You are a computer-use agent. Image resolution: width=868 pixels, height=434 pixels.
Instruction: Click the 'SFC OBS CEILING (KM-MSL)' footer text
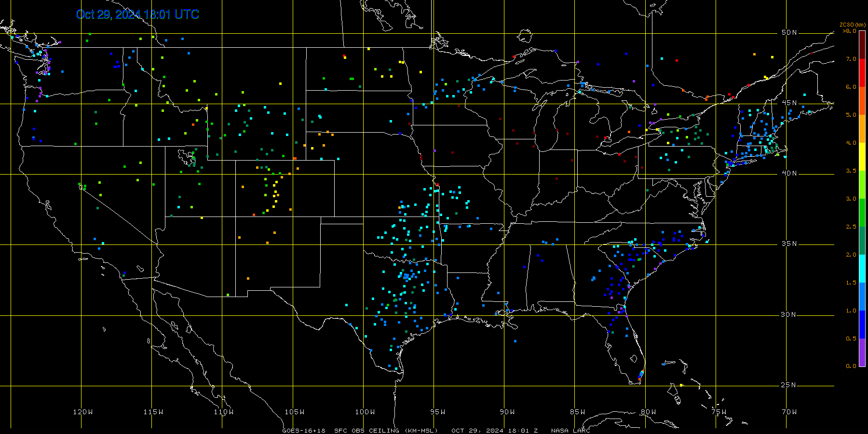(386, 431)
